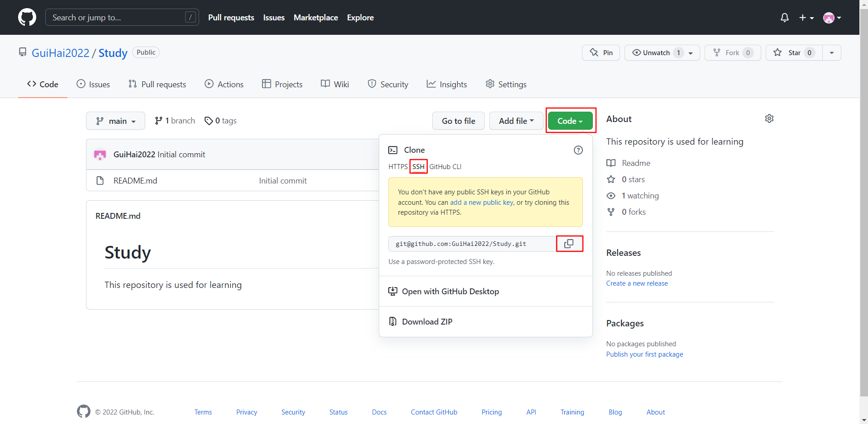Image resolution: width=868 pixels, height=424 pixels.
Task: Open Study repository name link
Action: click(x=113, y=53)
